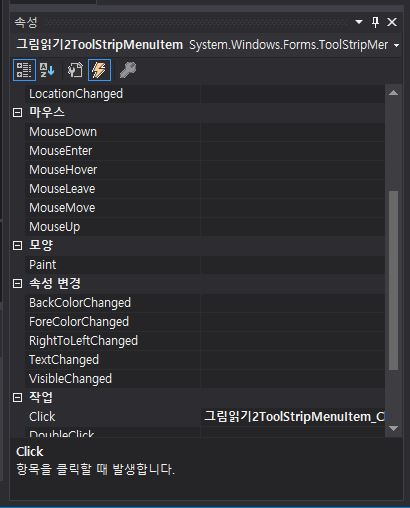Open Property Pages wrench icon
This screenshot has height=508, width=410.
coord(128,70)
